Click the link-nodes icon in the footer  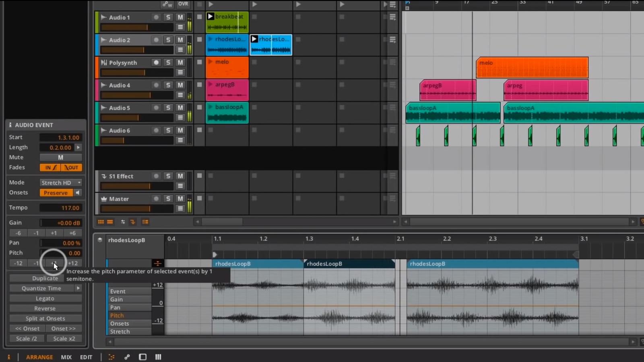click(127, 357)
